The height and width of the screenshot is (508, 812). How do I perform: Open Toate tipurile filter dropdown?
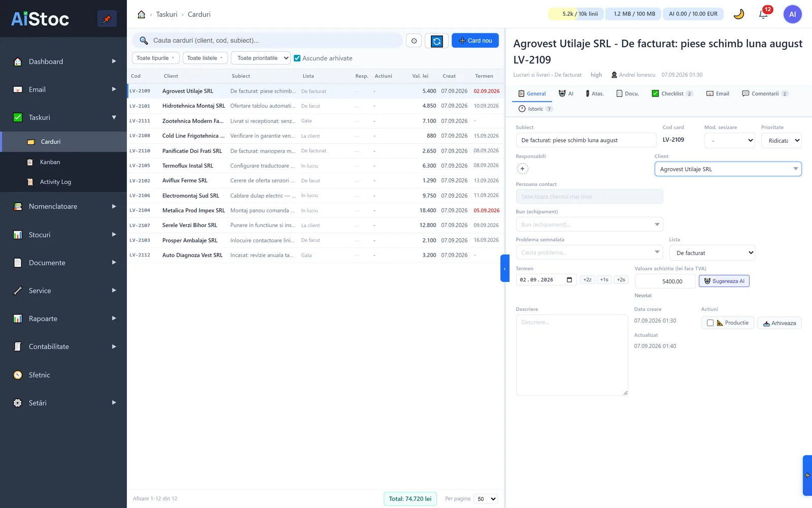pos(156,58)
